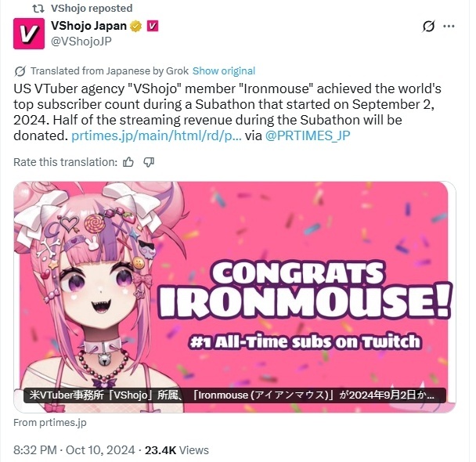
Task: Click the 23.4K Views count
Action: tap(177, 449)
